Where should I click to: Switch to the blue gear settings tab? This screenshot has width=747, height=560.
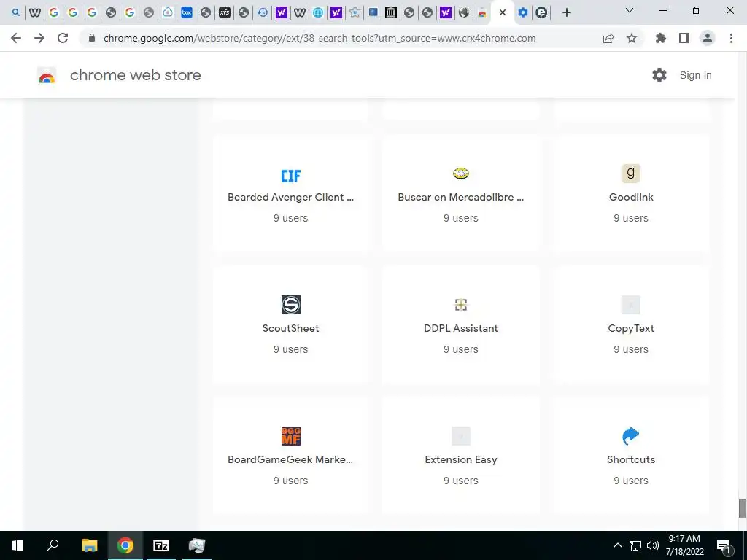pos(522,12)
